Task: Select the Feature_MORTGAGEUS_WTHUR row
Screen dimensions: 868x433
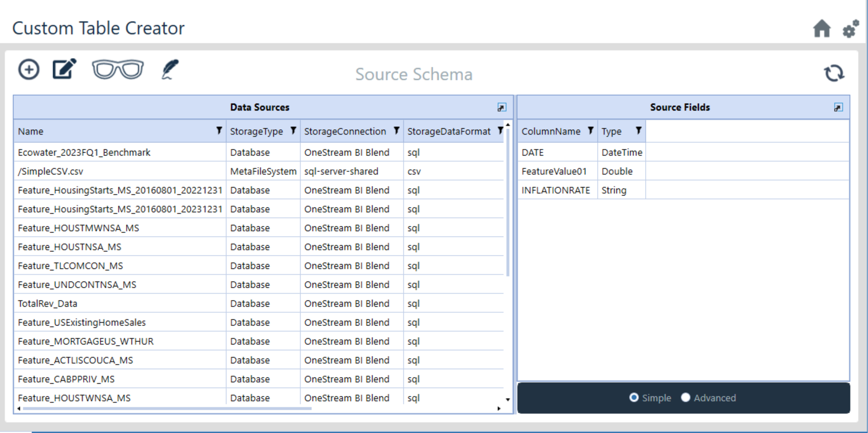Action: click(x=259, y=341)
